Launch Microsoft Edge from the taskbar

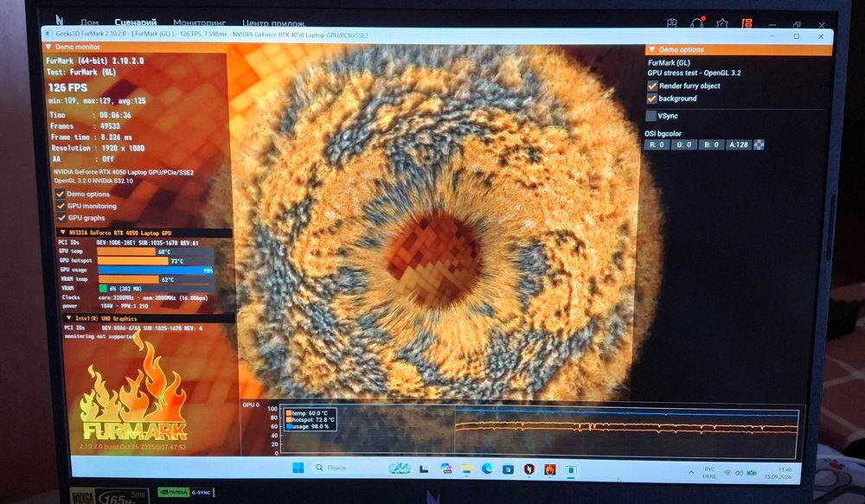(x=487, y=469)
